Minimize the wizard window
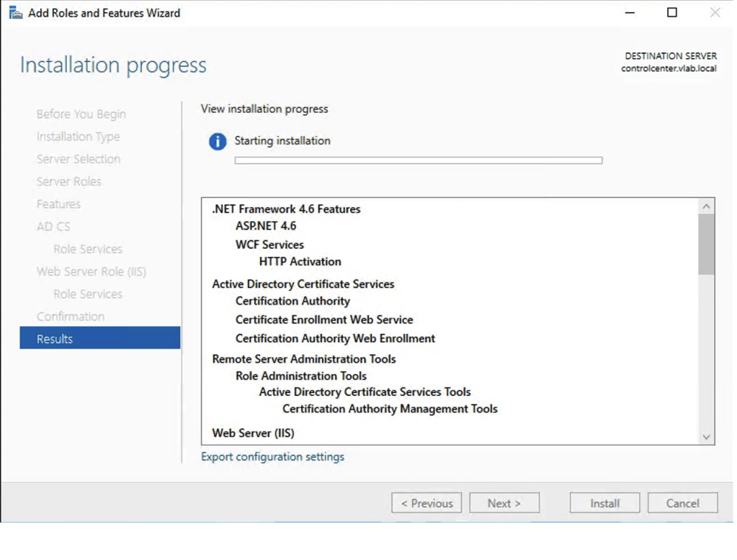The width and height of the screenshot is (737, 560). pos(630,13)
